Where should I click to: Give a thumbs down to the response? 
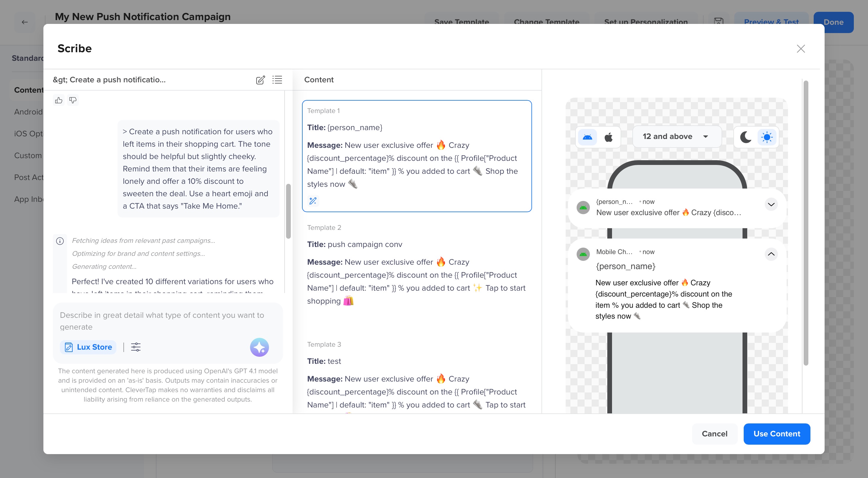click(x=73, y=100)
